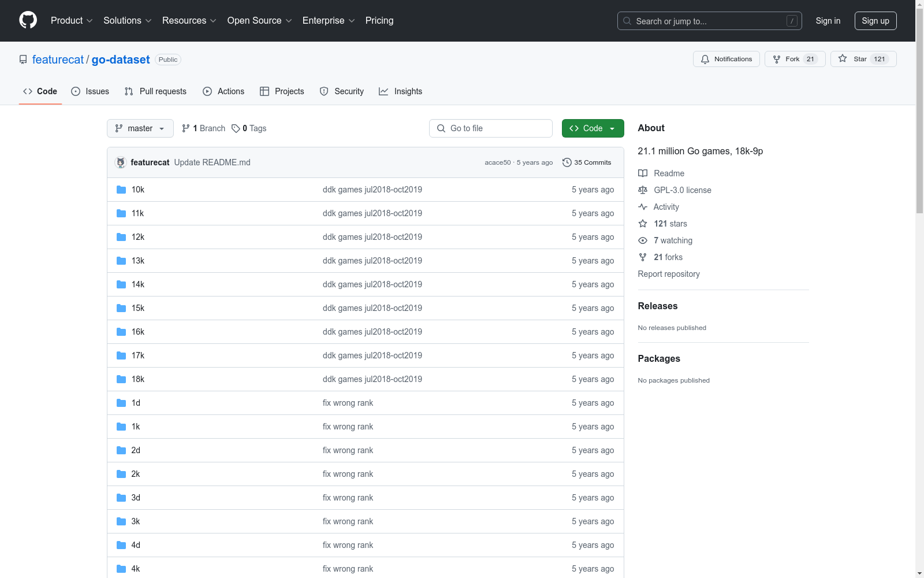
Task: View the 35 Commits history
Action: [587, 162]
